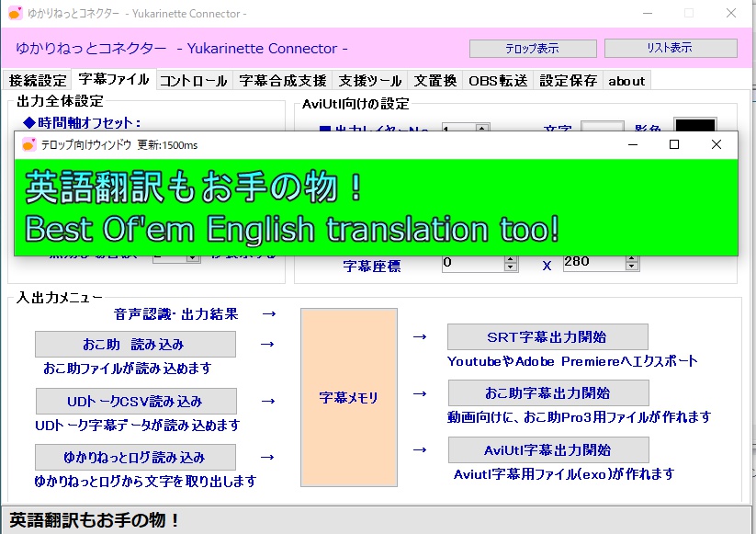The image size is (756, 534).
Task: Click the テロップ表示 button
Action: coord(532,48)
